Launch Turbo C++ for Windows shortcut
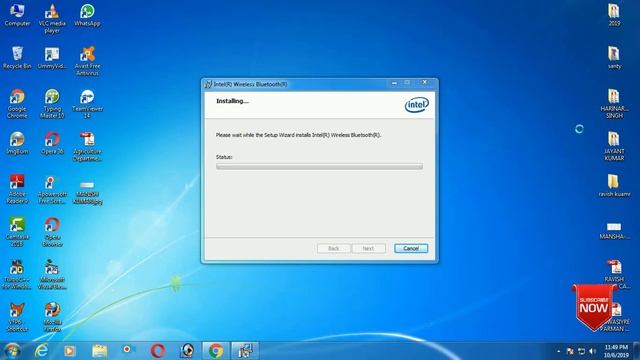This screenshot has height=360, width=640. (17, 274)
